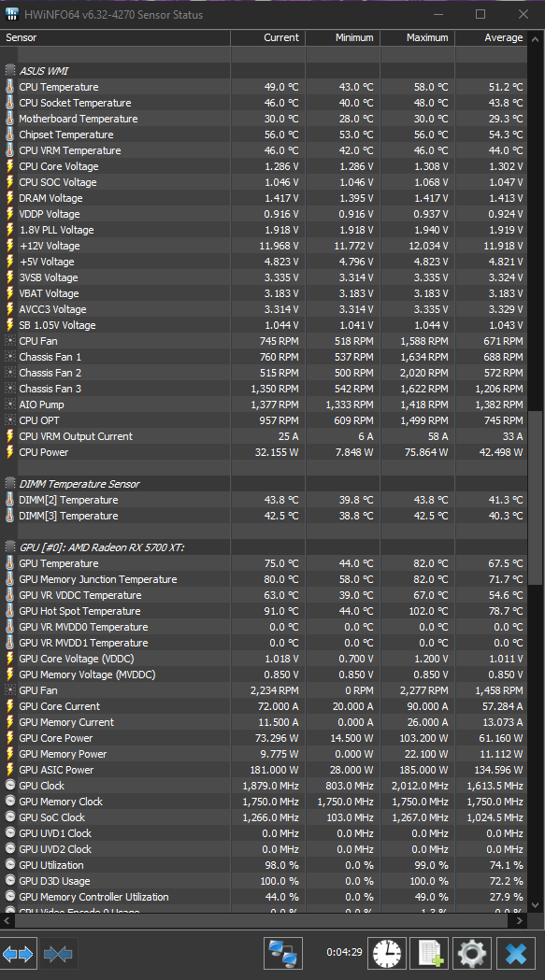This screenshot has height=980, width=545.
Task: Click the horizontal scrollbar left arrow
Action: pos(7,920)
